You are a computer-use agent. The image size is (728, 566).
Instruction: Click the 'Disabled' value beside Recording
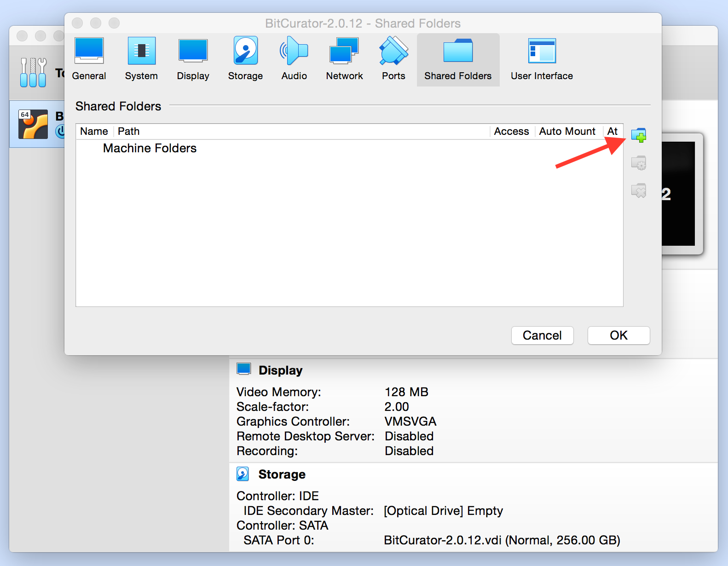pos(409,451)
